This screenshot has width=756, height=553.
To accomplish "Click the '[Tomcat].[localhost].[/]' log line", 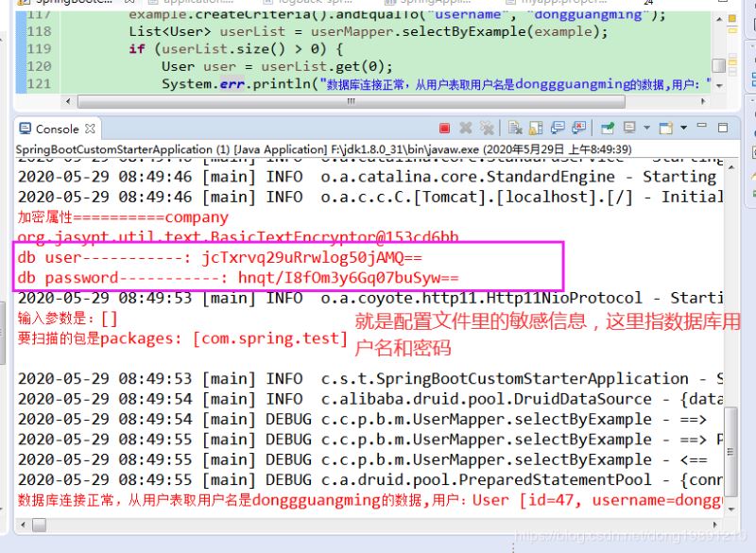I will (x=369, y=198).
